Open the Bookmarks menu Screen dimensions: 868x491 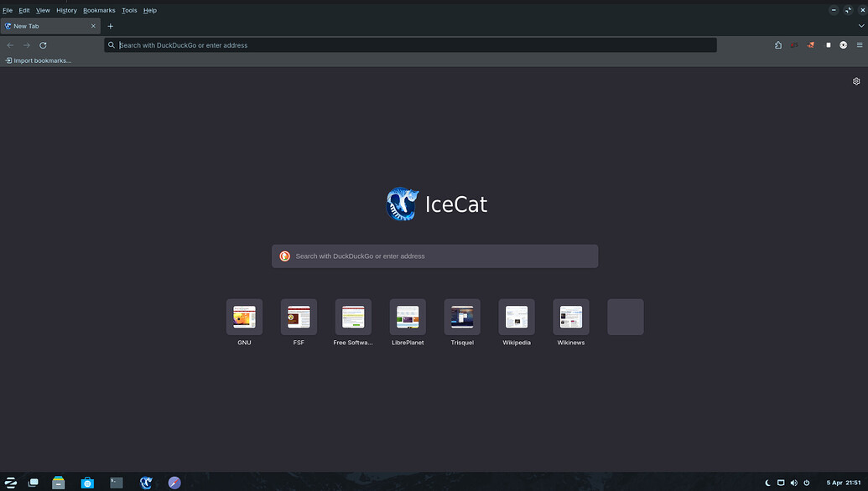point(98,10)
